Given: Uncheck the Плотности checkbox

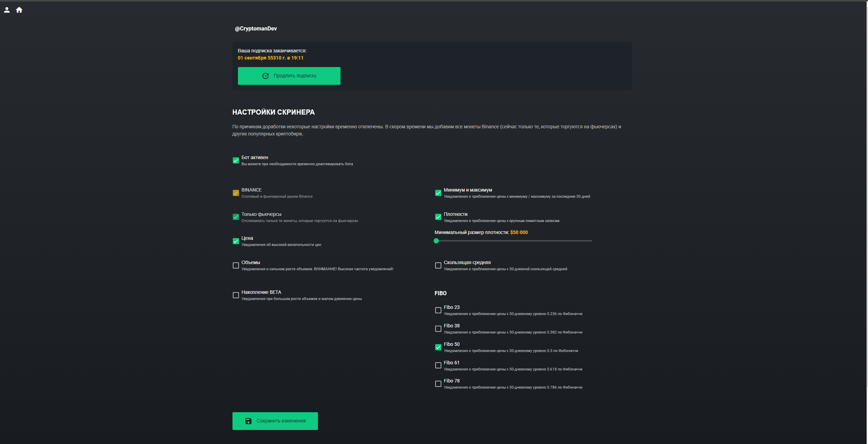Looking at the screenshot, I should pyautogui.click(x=438, y=217).
